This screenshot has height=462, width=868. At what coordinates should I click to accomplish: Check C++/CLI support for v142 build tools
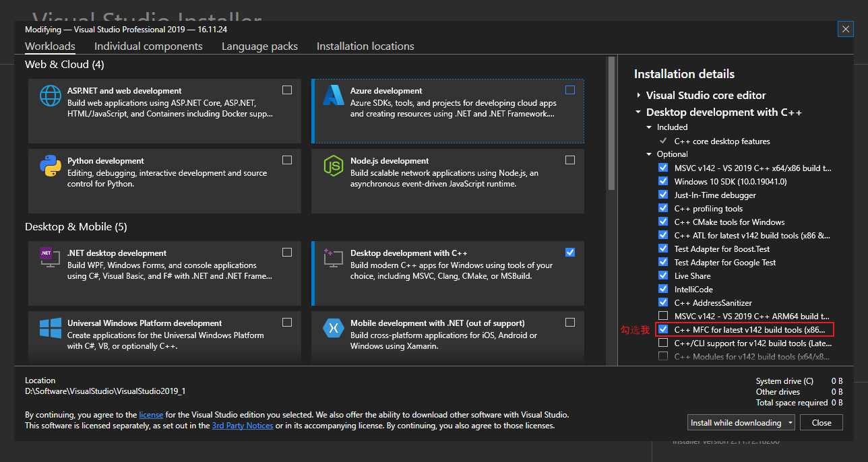pos(663,343)
